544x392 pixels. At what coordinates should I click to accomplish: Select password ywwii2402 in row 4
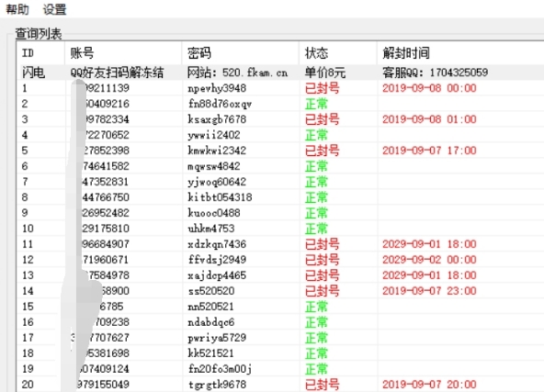coord(214,135)
